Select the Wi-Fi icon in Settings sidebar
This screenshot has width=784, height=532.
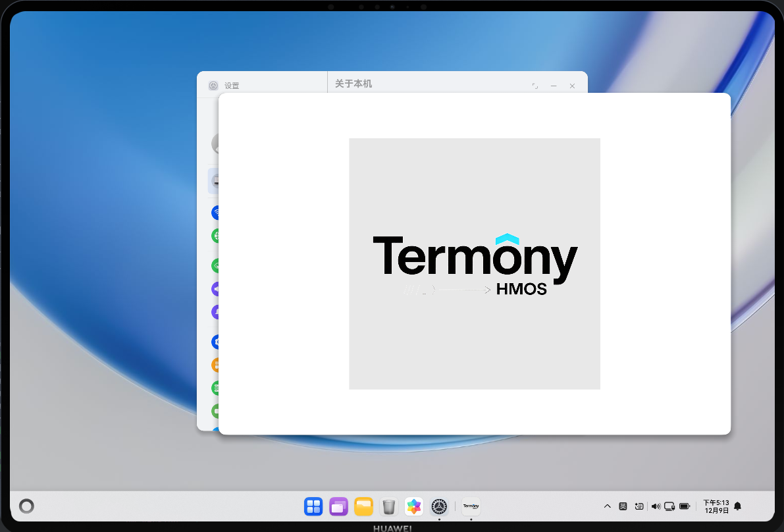pyautogui.click(x=215, y=213)
